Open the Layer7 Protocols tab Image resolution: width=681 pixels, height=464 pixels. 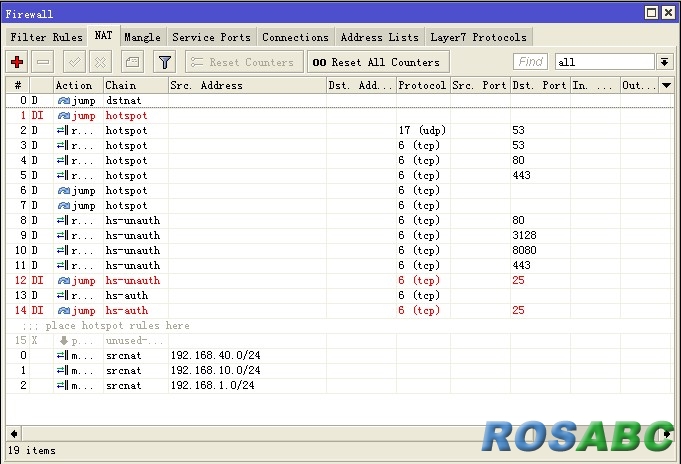tap(479, 37)
